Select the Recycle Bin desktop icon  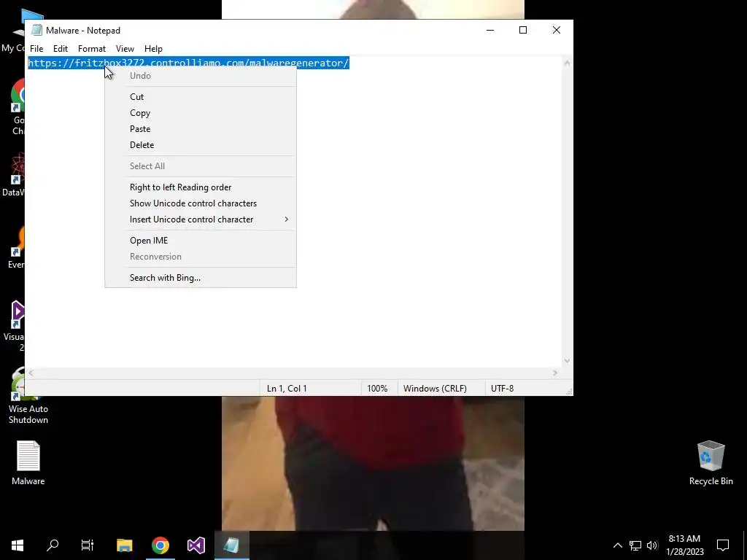tap(711, 463)
